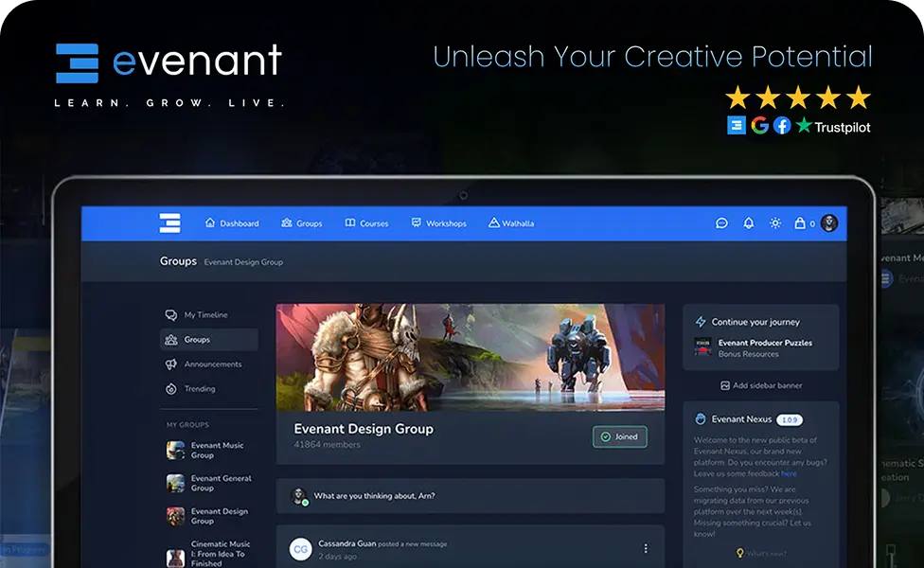Open the notifications bell icon
This screenshot has height=568, width=924.
[749, 223]
